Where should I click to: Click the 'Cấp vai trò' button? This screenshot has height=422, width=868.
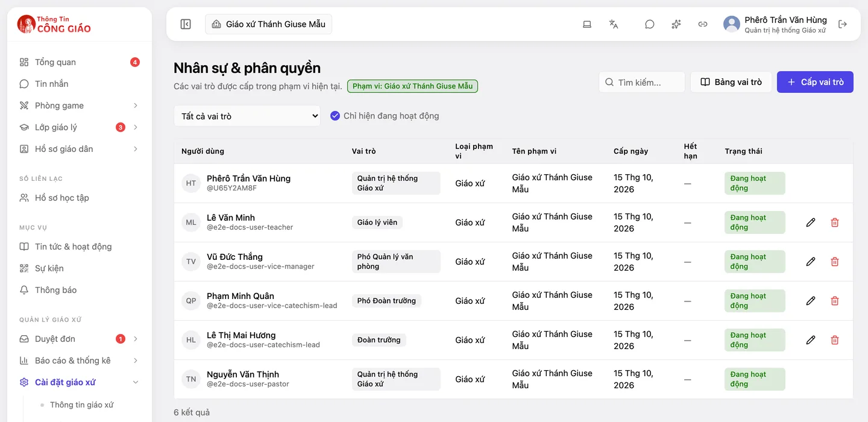(815, 82)
